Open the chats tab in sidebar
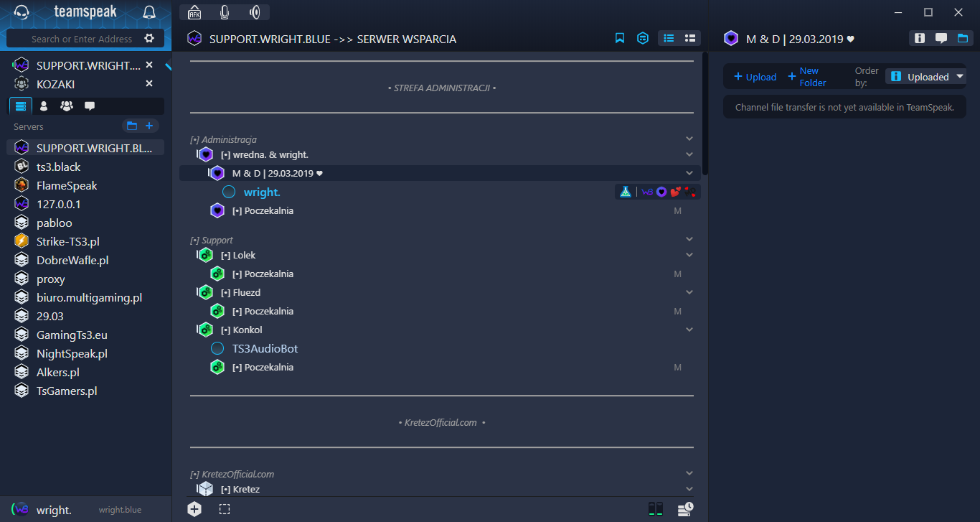The image size is (980, 522). [90, 106]
